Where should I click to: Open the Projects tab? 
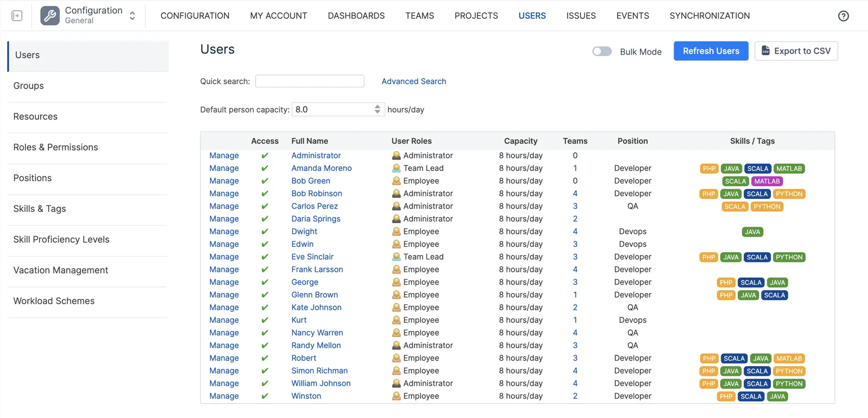pyautogui.click(x=476, y=16)
